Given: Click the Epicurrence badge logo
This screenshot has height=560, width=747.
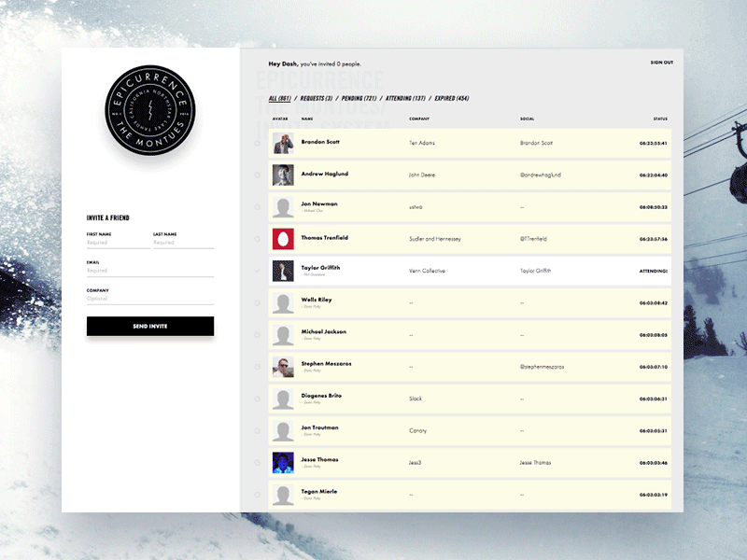Looking at the screenshot, I should pos(148,109).
